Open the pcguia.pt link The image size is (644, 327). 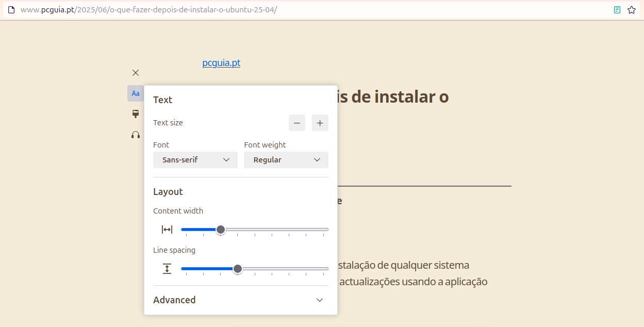point(221,63)
